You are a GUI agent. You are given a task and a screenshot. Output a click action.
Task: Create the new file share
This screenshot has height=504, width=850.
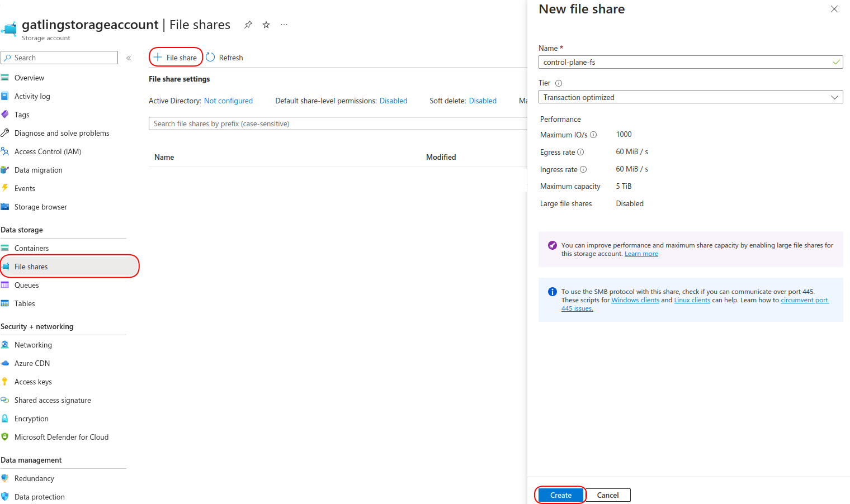[x=560, y=495]
